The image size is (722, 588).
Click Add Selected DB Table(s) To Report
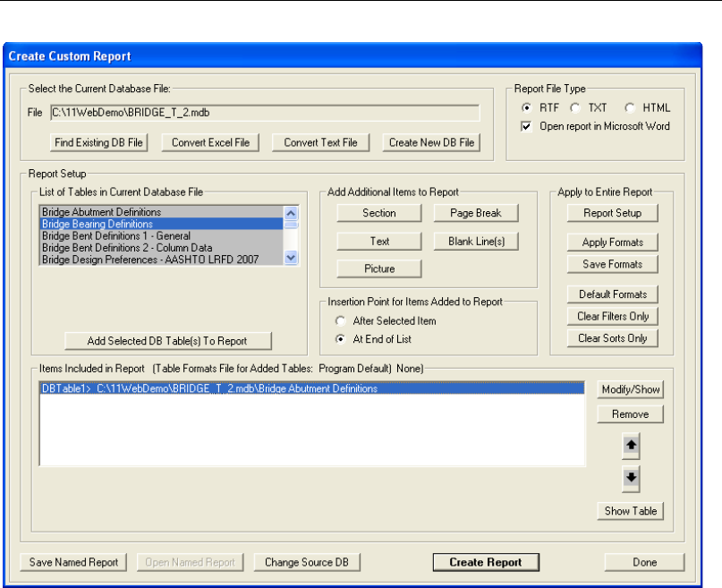(167, 341)
